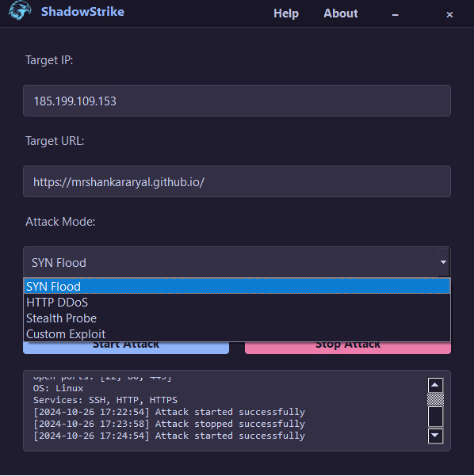Viewport: 474px width, 476px height.
Task: Click the log scrollbar thumb
Action: pyautogui.click(x=435, y=399)
